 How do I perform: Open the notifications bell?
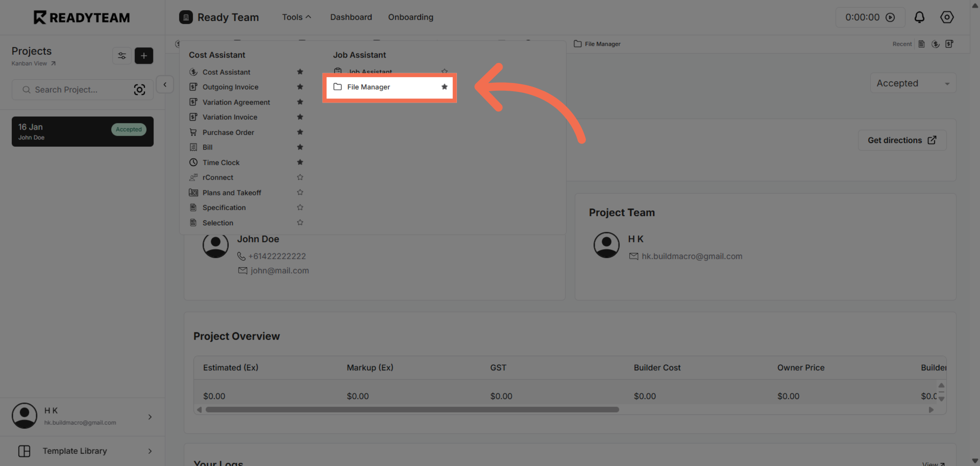point(919,17)
